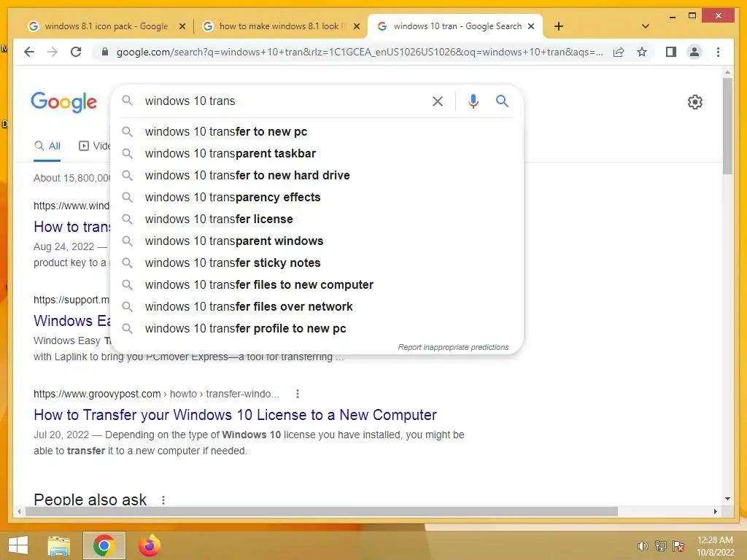Image resolution: width=747 pixels, height=560 pixels.
Task: Close the 'how to make windows 8.1 look' tab
Action: pos(356,27)
